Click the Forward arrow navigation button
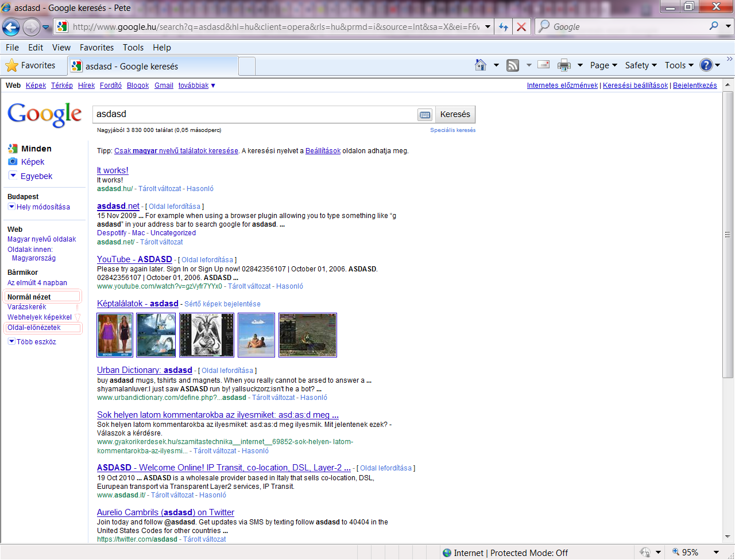Screen dimensions: 735x560 32,26
